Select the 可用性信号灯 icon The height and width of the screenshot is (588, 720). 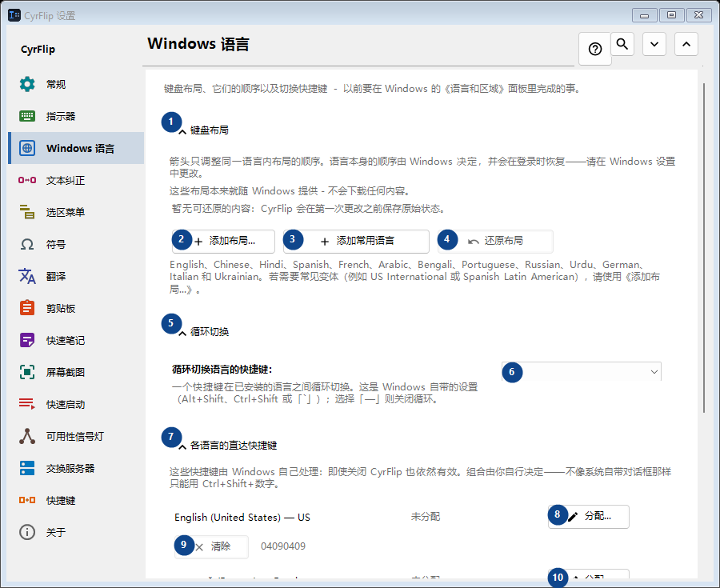pos(27,436)
